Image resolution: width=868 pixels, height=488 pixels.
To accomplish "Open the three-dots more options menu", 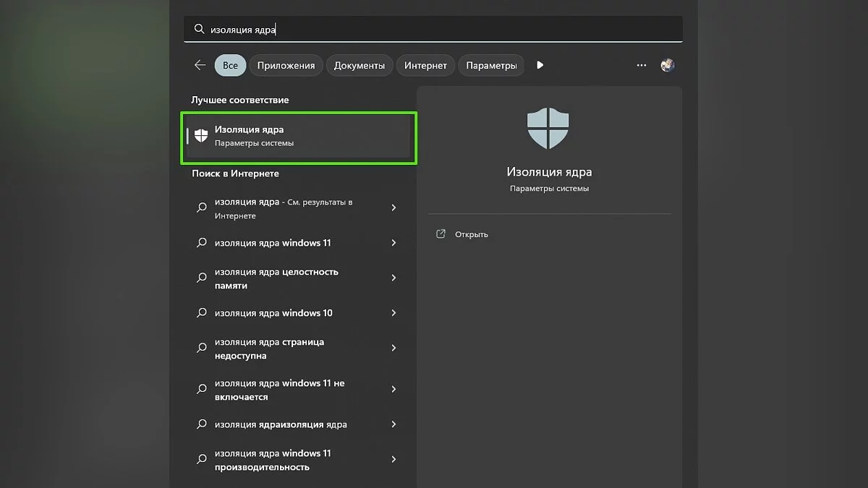I will [x=642, y=65].
